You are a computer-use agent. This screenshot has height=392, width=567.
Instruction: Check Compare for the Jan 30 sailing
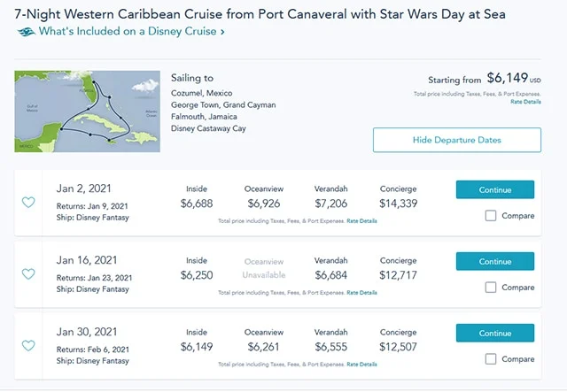click(x=490, y=359)
